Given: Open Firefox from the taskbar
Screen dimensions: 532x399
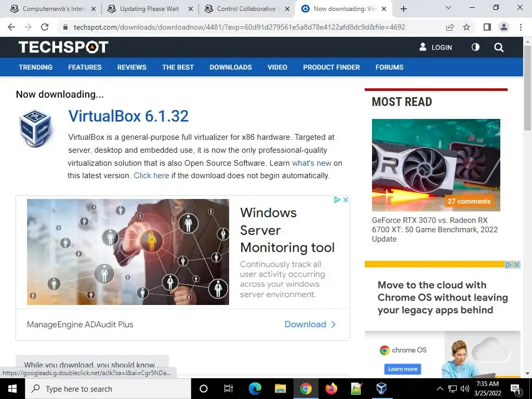Looking at the screenshot, I should 331,389.
